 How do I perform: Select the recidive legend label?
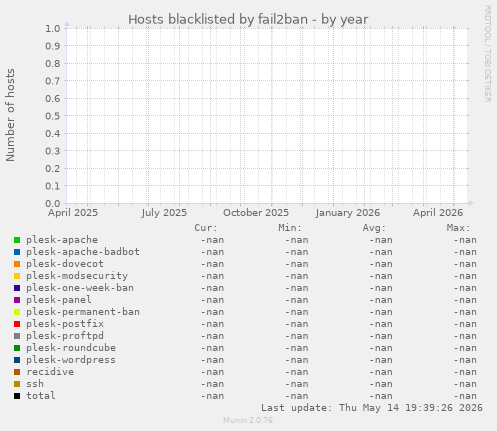[50, 372]
